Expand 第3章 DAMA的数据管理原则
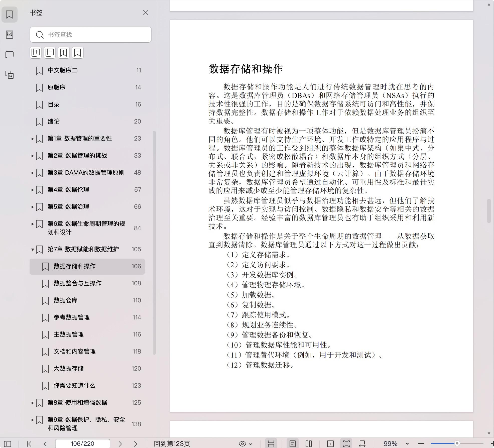Viewport: 494px width, 448px height. coord(33,173)
